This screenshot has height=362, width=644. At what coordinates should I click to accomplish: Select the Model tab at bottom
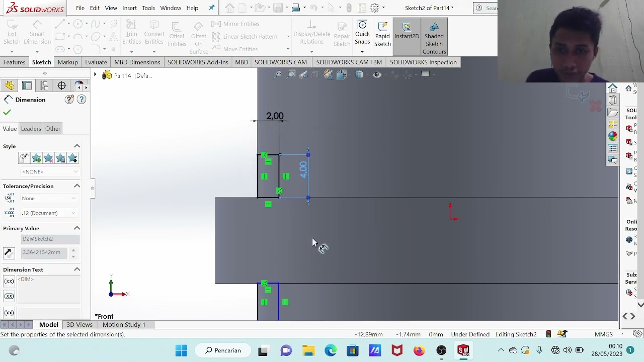49,325
